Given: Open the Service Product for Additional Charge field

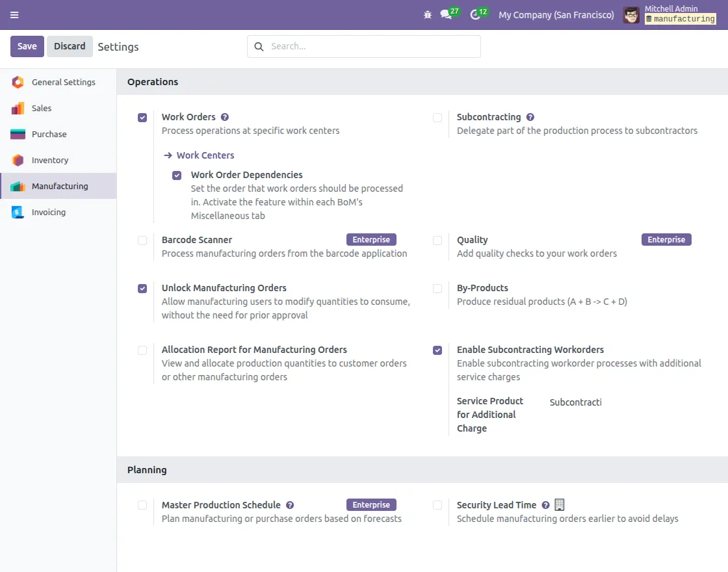Looking at the screenshot, I should 576,402.
